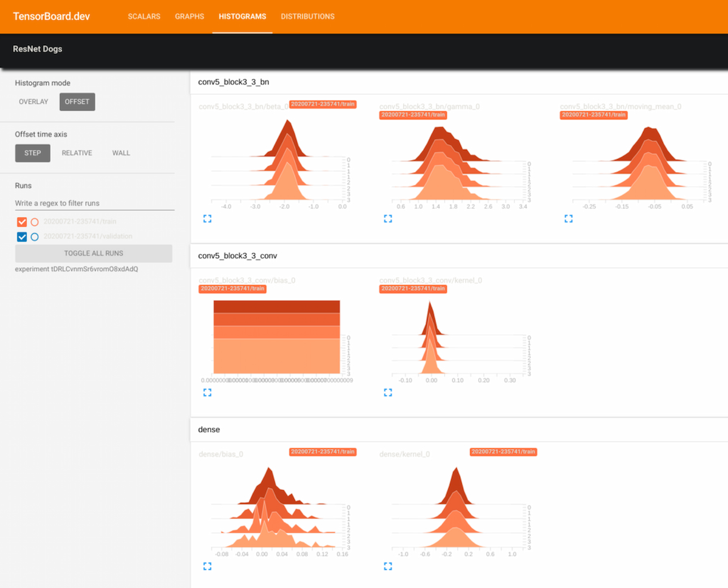Enlarge the conv5_block3_3_bn/moving_mean_0 histogram

(x=568, y=219)
